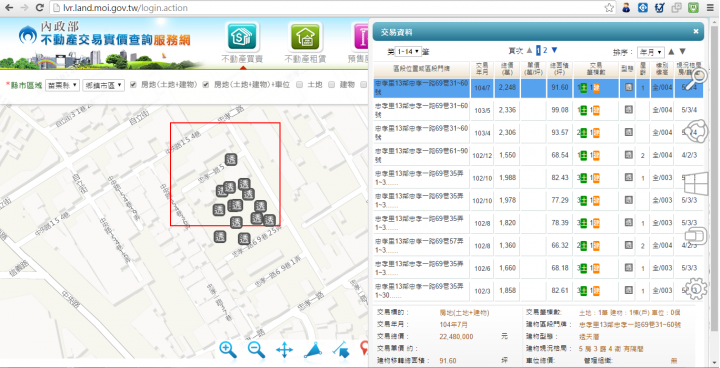
Task: Focus the address bar with lvr.land.moi.gov.tw
Action: pyautogui.click(x=326, y=8)
